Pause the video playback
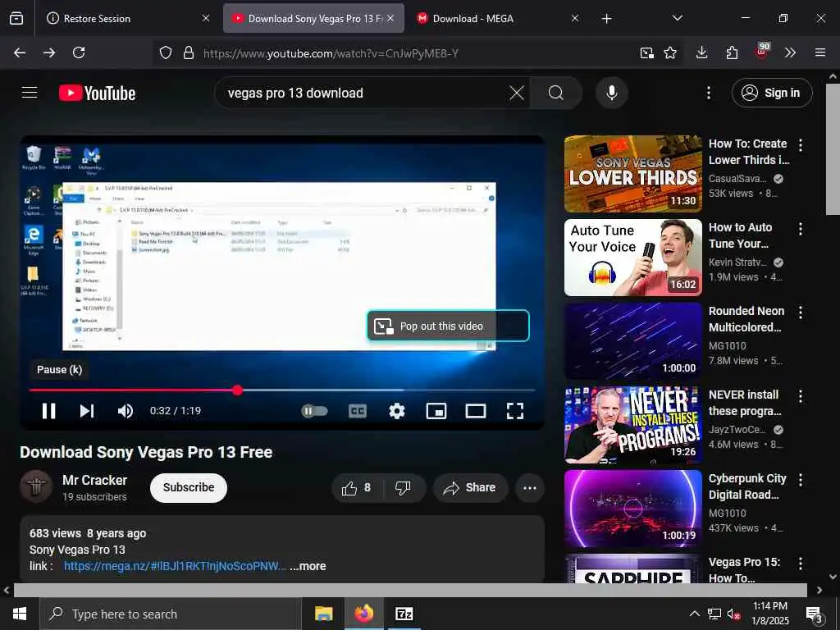 coord(48,411)
